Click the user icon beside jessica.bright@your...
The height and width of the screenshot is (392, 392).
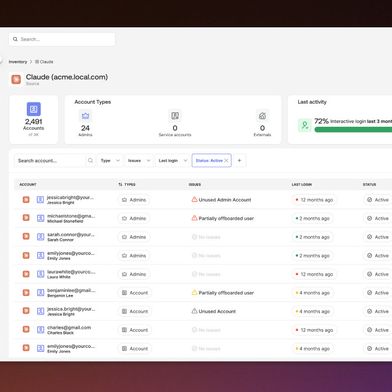(x=40, y=311)
